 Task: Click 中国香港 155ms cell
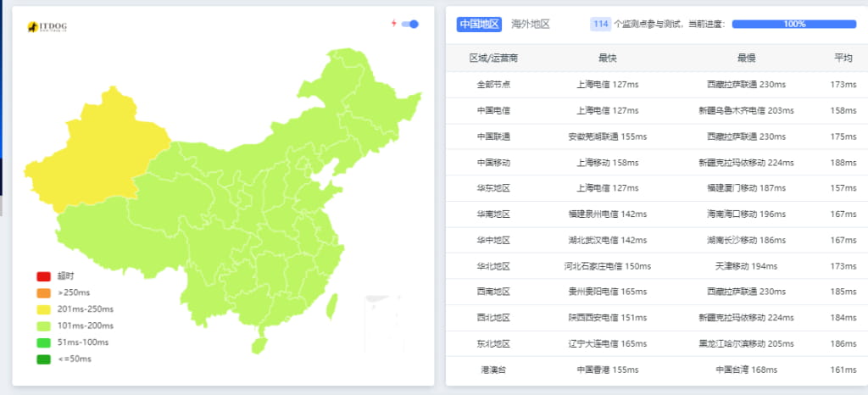(607, 370)
